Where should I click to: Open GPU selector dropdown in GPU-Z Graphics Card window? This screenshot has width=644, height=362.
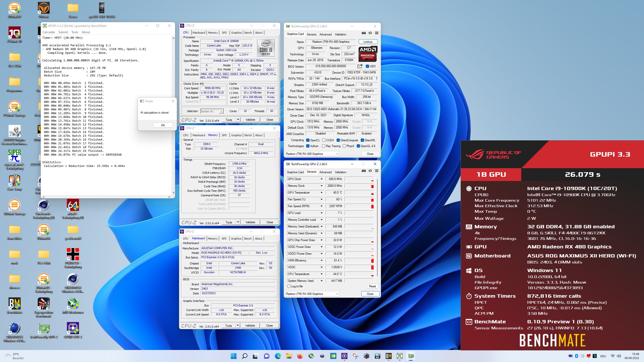[312, 154]
